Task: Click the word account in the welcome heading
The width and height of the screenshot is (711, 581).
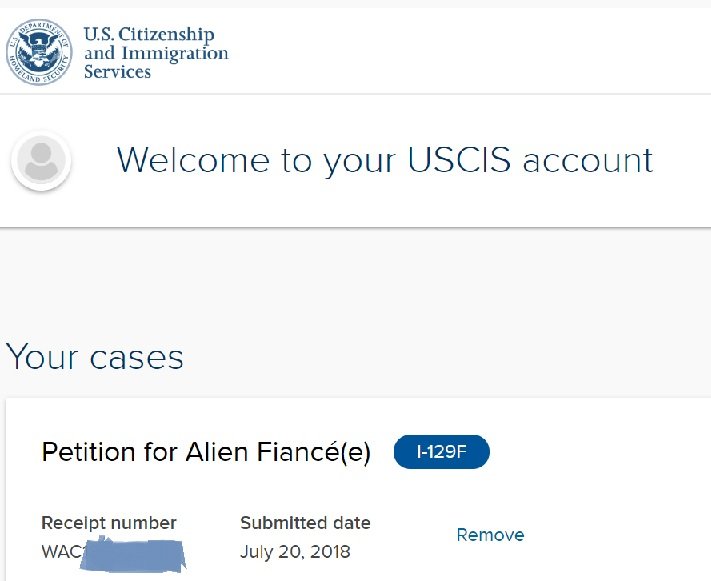Action: point(588,161)
